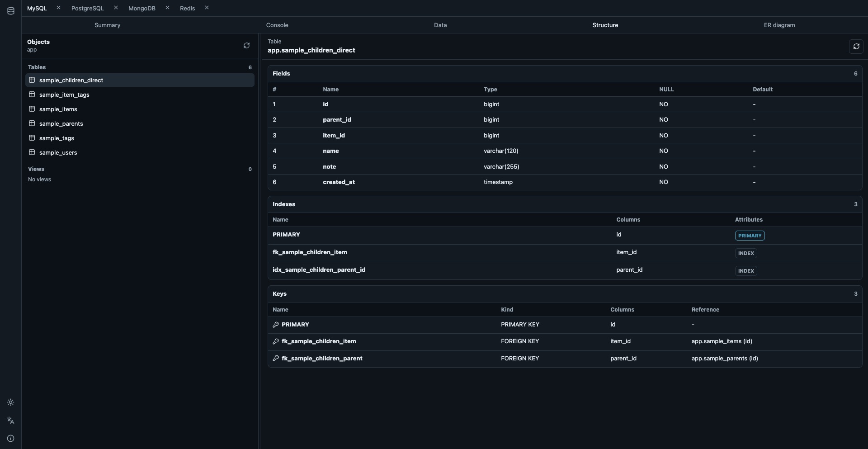Select the sample_parents table
The width and height of the screenshot is (868, 449).
pos(140,123)
